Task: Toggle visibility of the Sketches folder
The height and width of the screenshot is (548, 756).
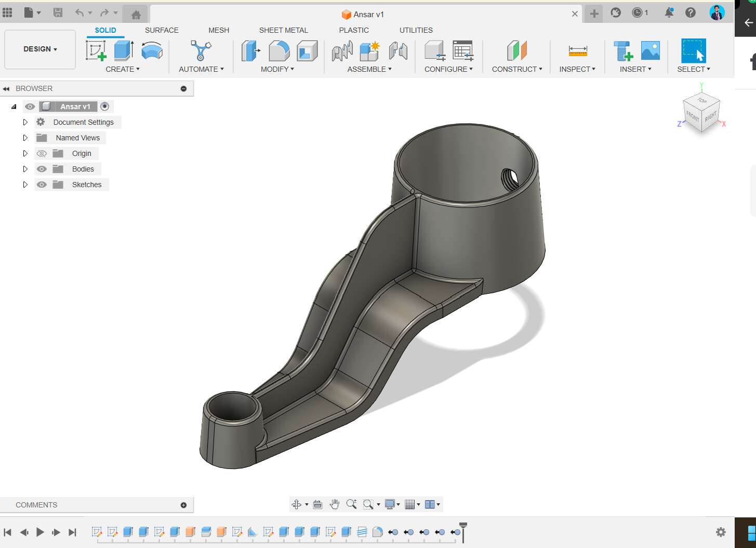Action: [x=42, y=184]
